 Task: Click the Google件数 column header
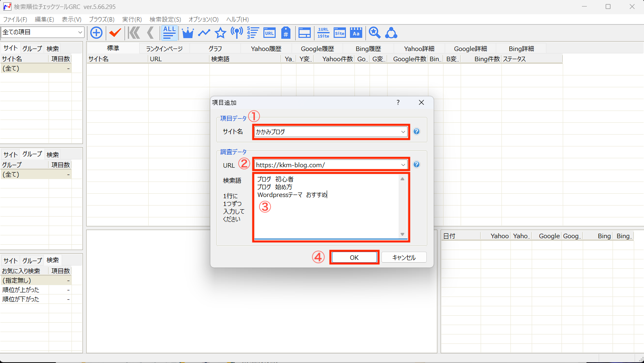point(408,59)
